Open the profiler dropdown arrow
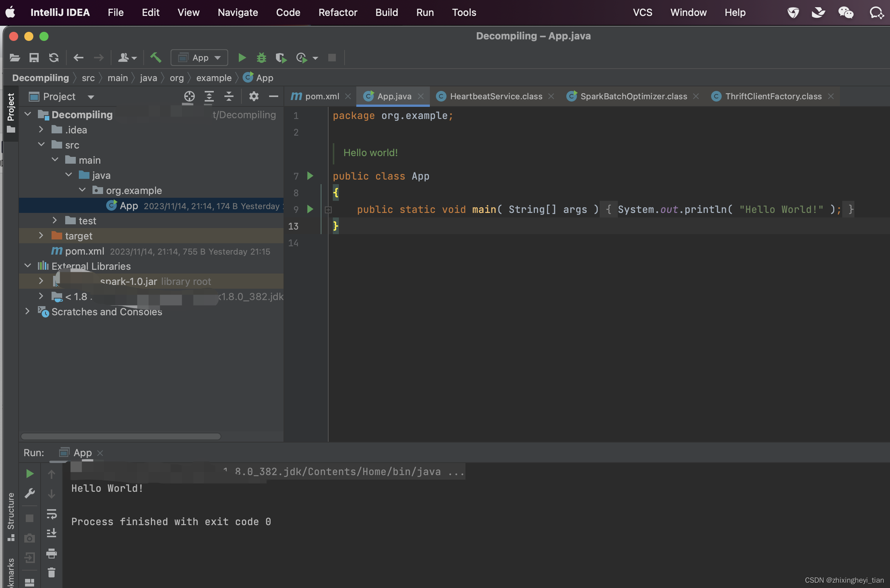Viewport: 890px width, 588px height. (315, 58)
